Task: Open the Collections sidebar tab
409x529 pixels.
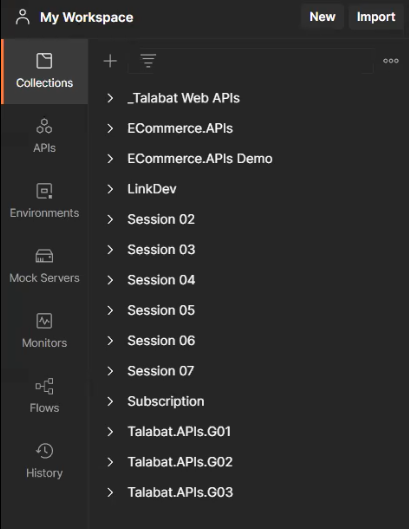Action: [45, 71]
